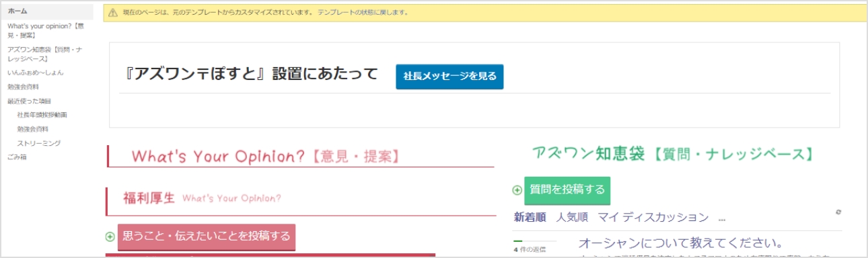Click the 質問を投稿する button

point(567,190)
